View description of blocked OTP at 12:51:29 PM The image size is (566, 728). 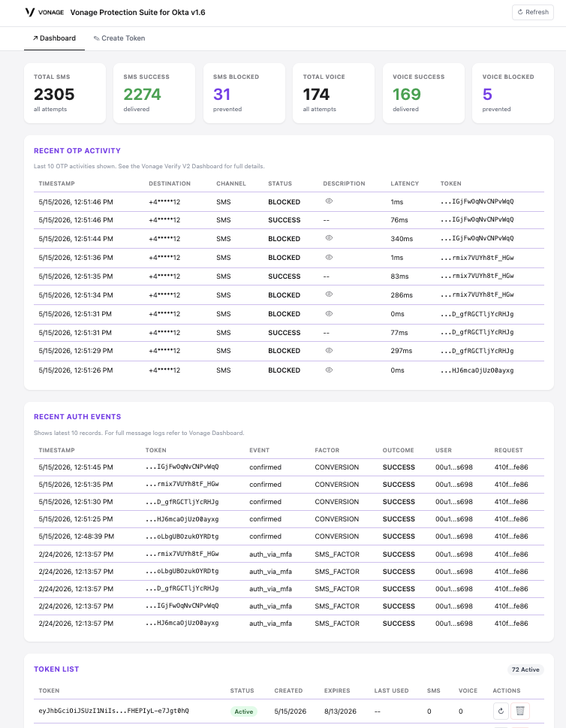(x=329, y=350)
